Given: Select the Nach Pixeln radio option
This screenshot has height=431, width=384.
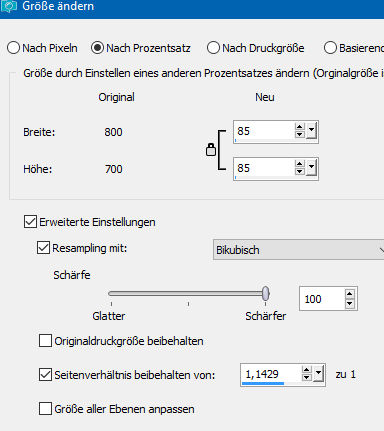Looking at the screenshot, I should [x=13, y=48].
